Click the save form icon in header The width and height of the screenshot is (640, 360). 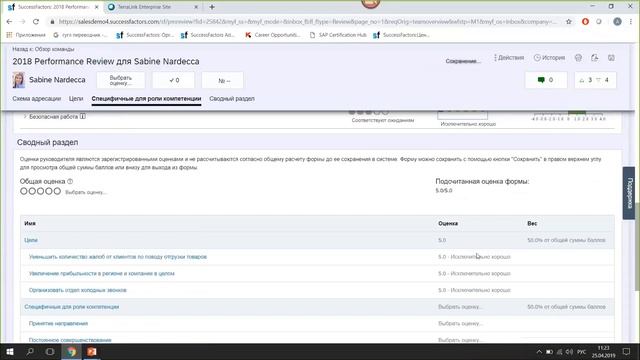pos(611,58)
